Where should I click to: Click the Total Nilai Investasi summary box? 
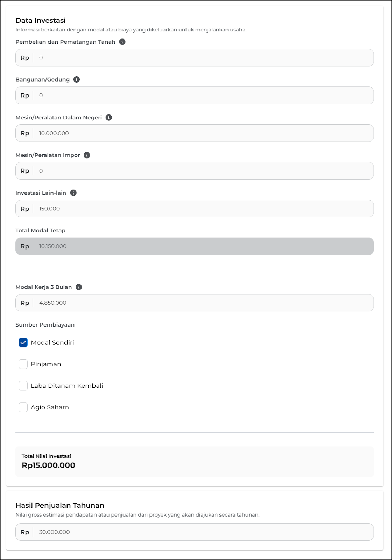click(x=195, y=461)
